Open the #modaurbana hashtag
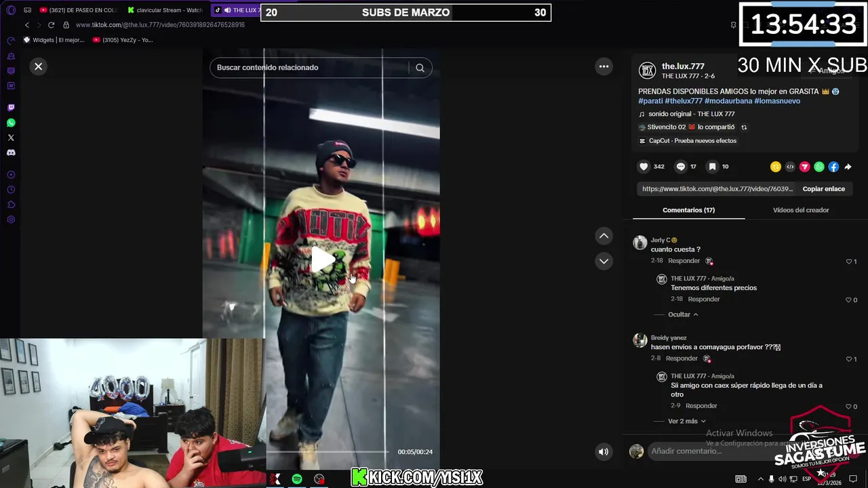 [x=728, y=101]
